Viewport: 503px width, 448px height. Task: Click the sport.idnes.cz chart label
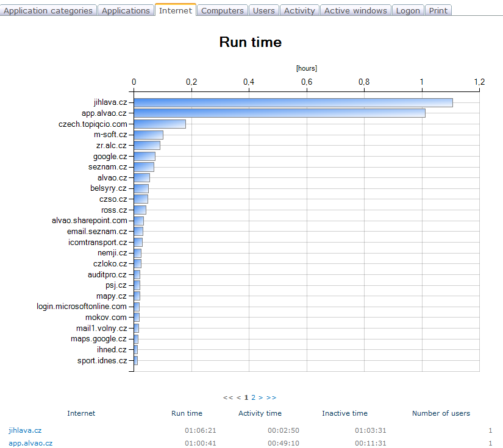click(x=102, y=360)
